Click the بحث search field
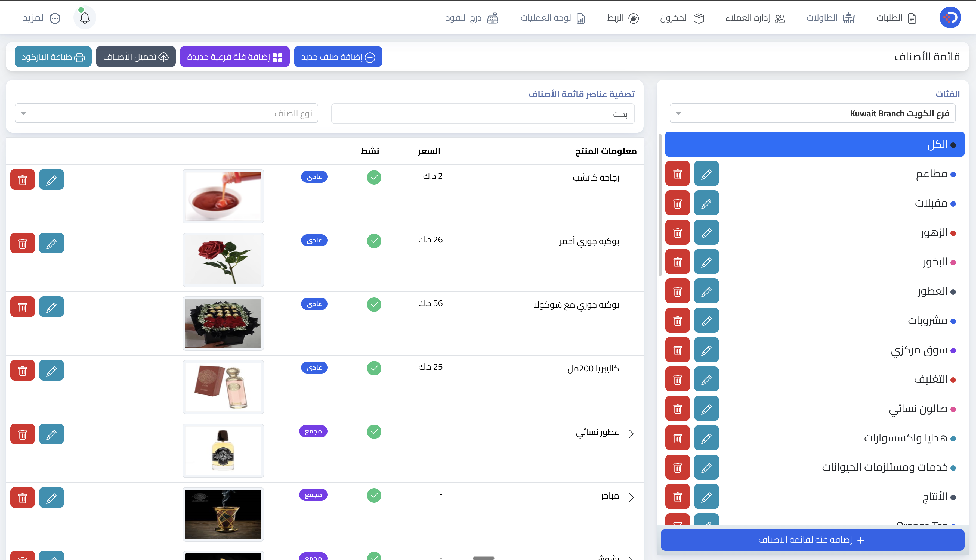Screen dimensions: 976x560 click(x=483, y=114)
